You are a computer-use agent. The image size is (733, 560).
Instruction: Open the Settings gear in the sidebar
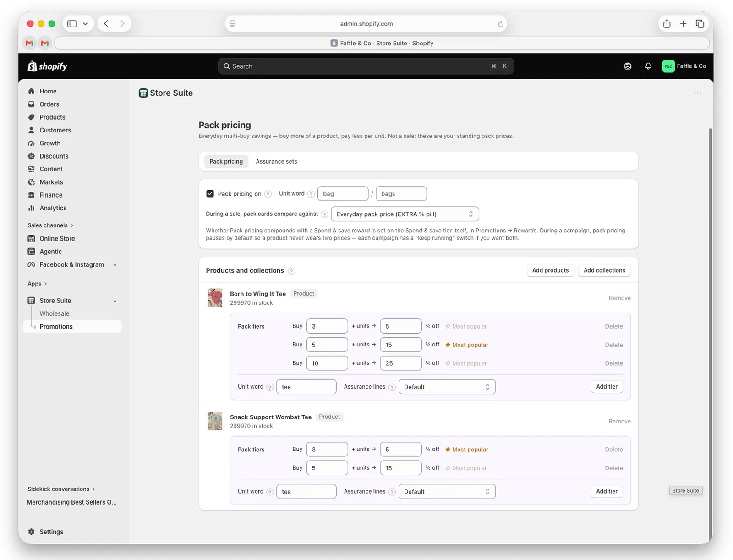31,532
